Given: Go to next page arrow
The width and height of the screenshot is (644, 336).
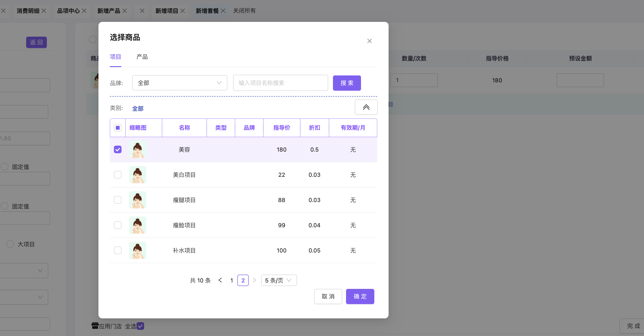Looking at the screenshot, I should [254, 280].
